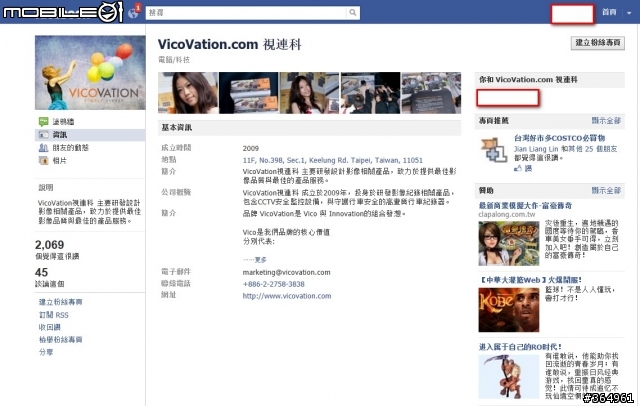Open the 最新商業模擬大作-富豪傳奇 ad title
This screenshot has height=406, width=640.
[525, 205]
